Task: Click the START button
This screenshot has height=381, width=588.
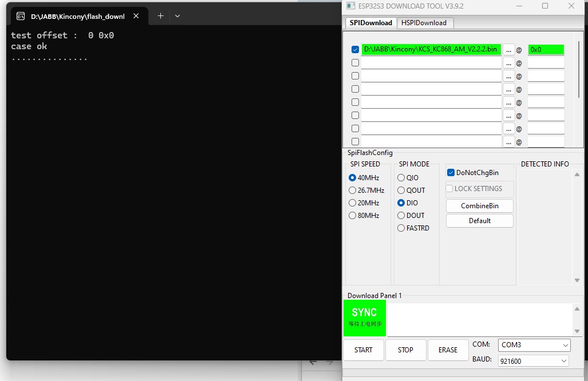Action: click(364, 350)
